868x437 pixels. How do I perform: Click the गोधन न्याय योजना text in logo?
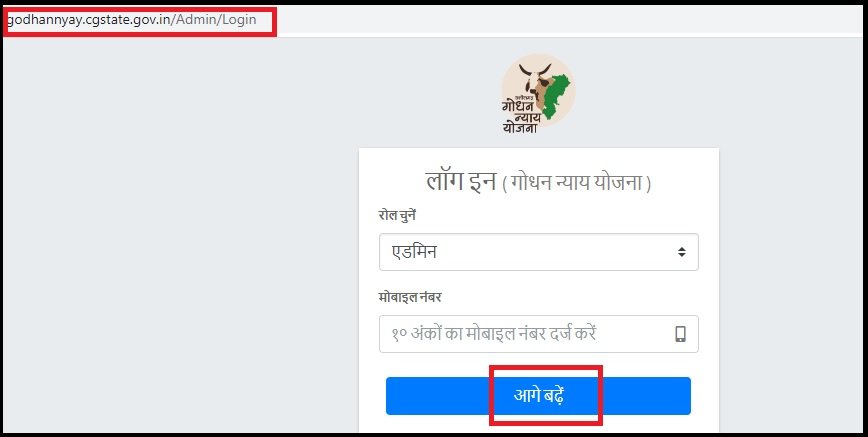point(520,116)
